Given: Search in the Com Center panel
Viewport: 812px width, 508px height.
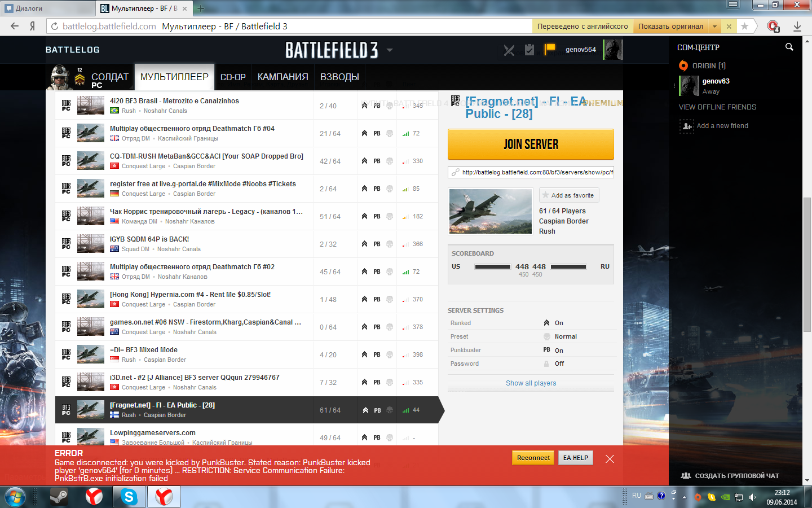Looking at the screenshot, I should point(789,47).
